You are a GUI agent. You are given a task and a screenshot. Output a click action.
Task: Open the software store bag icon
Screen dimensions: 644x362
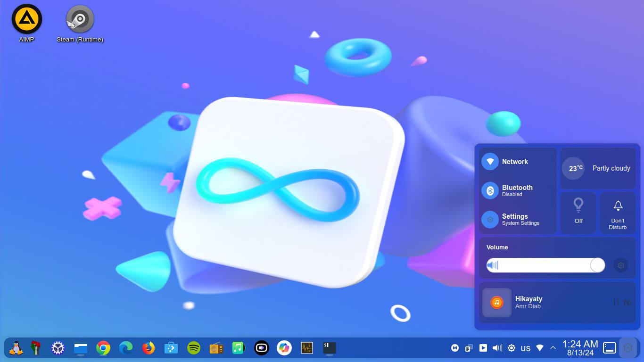[171, 348]
